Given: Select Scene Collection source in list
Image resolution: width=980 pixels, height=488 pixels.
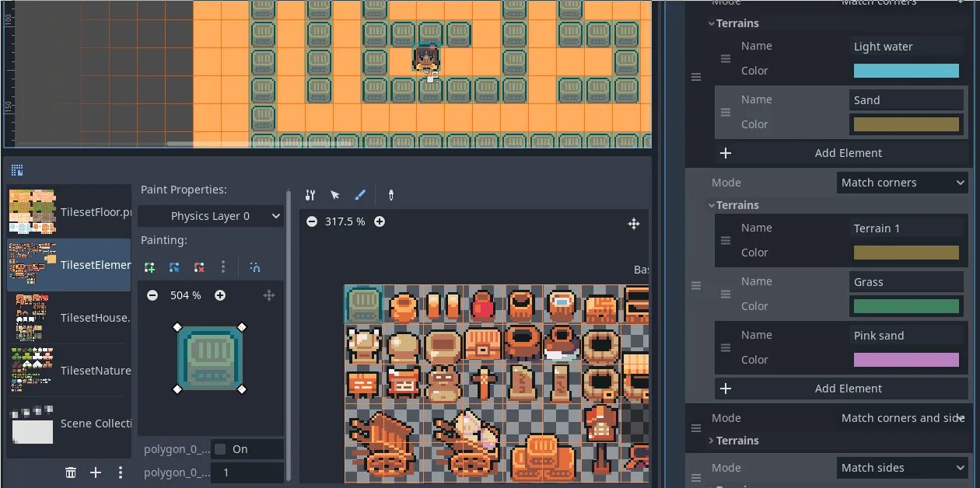Looking at the screenshot, I should [69, 424].
